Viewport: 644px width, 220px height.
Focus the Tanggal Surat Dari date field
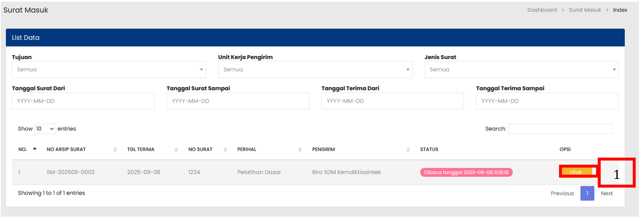pos(83,101)
